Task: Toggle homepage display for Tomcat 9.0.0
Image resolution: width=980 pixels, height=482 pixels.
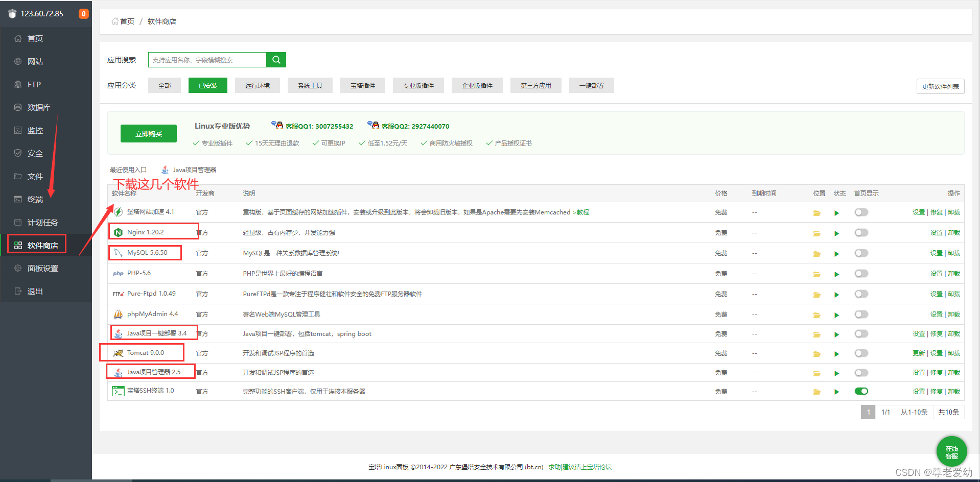Action: click(x=861, y=353)
